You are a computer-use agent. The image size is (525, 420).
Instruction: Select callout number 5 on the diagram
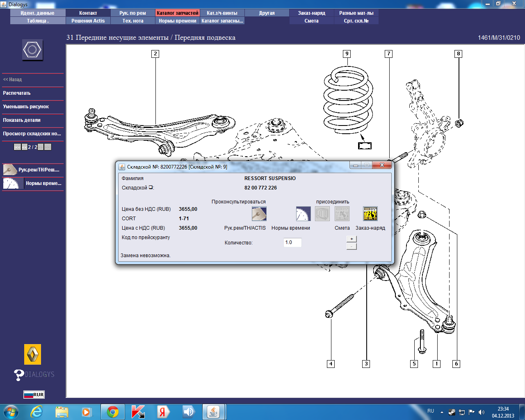[414, 364]
